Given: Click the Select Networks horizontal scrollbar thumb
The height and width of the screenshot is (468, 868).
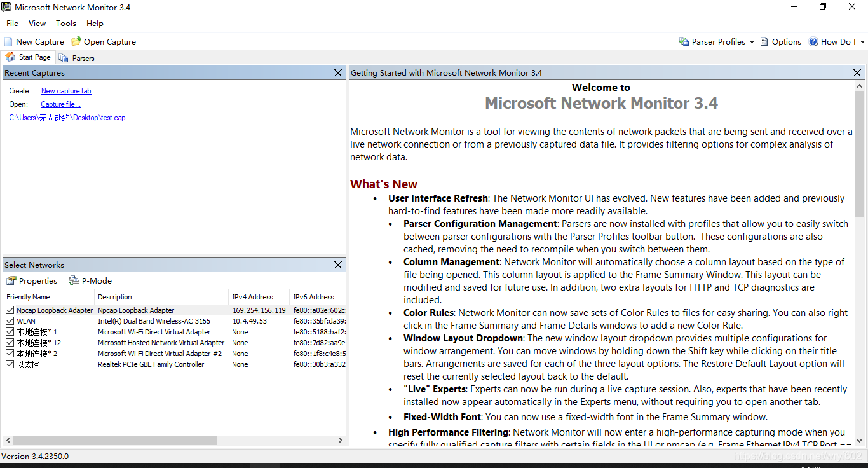Looking at the screenshot, I should tap(114, 440).
